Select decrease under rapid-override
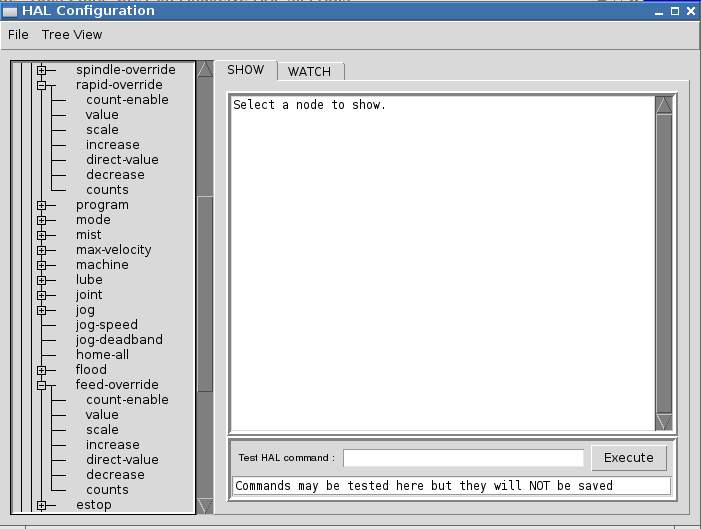The width and height of the screenshot is (701, 529). click(115, 175)
